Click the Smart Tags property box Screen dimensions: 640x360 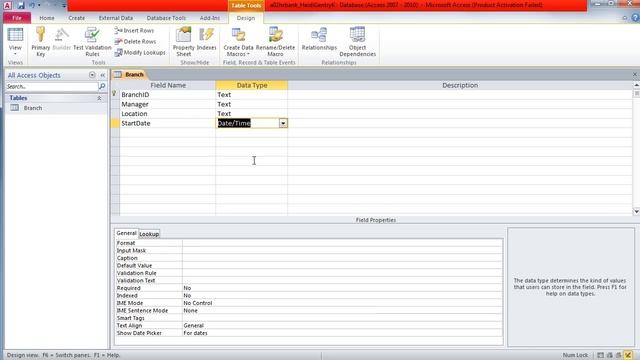(x=342, y=318)
